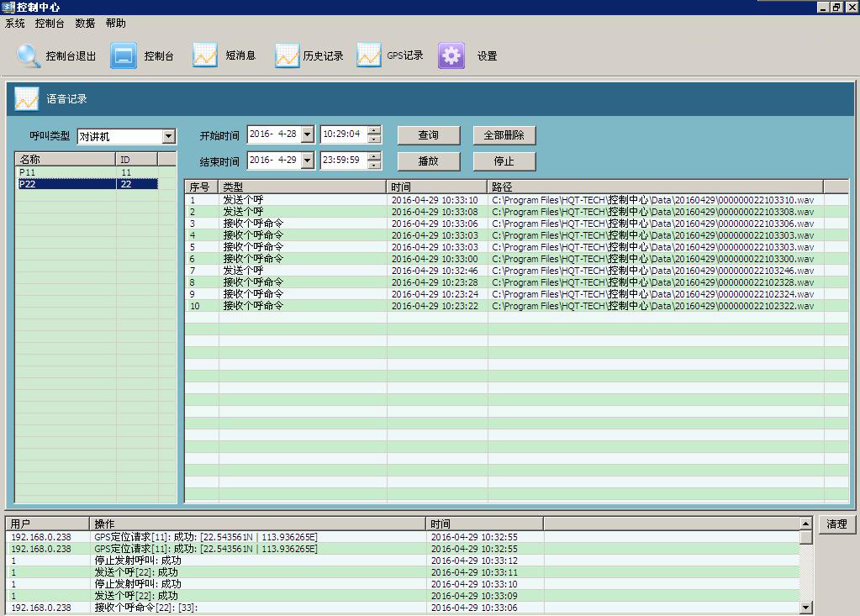860x616 pixels.
Task: Click the 序号 column header
Action: coord(201,187)
